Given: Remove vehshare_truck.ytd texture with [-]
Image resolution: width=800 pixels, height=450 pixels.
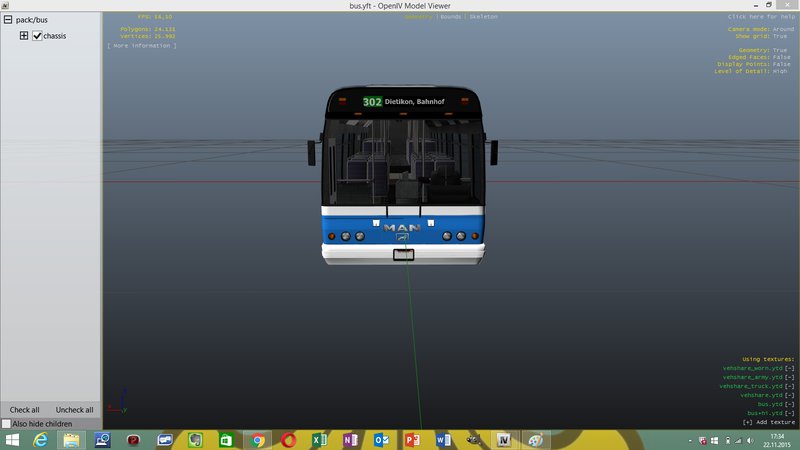Looking at the screenshot, I should (x=790, y=386).
